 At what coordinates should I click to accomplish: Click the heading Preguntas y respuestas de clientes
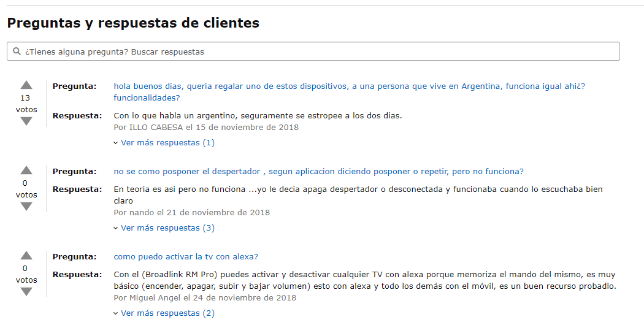coord(133,23)
